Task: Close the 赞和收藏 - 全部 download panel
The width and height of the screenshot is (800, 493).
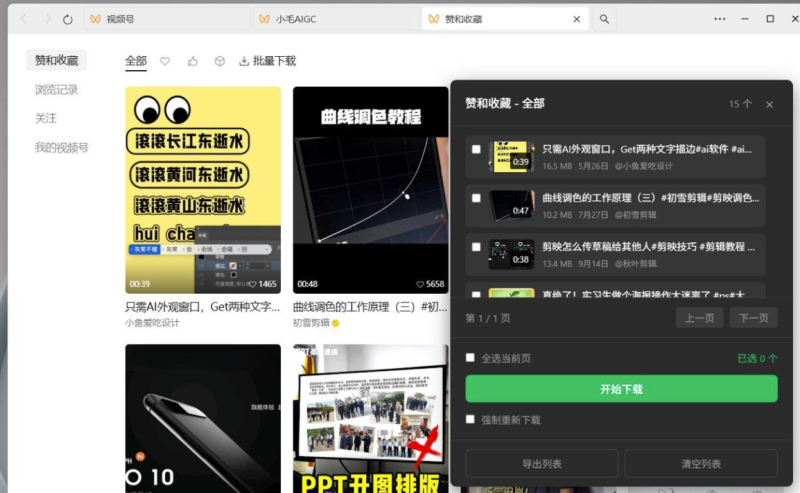Action: click(769, 105)
